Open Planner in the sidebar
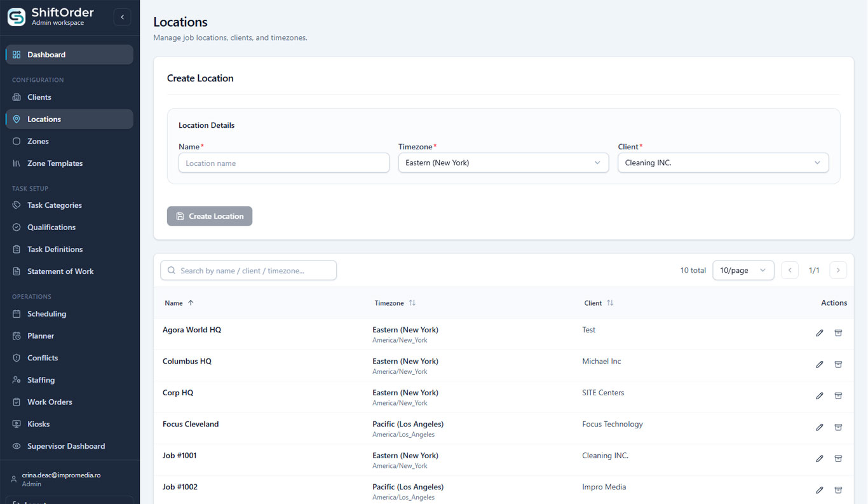Viewport: 868px width, 504px height. click(x=69, y=336)
